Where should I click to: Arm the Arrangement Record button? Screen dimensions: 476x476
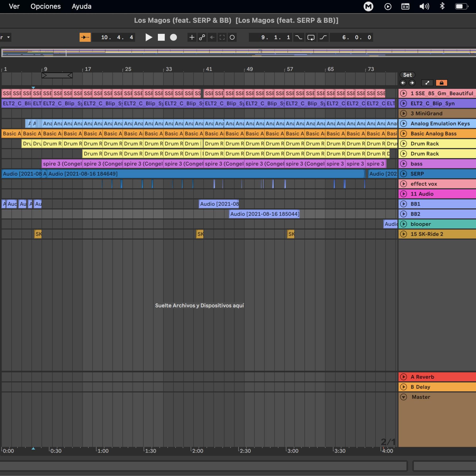click(173, 37)
